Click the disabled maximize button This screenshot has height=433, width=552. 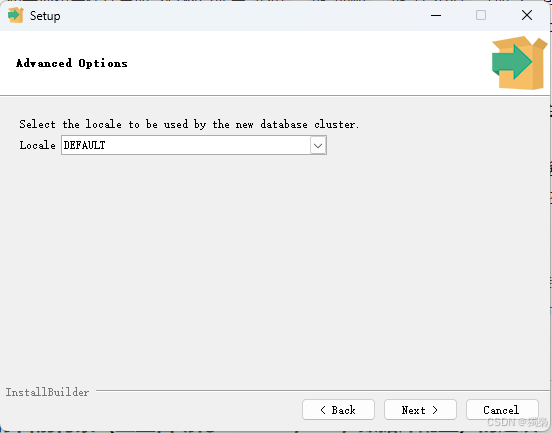(481, 15)
